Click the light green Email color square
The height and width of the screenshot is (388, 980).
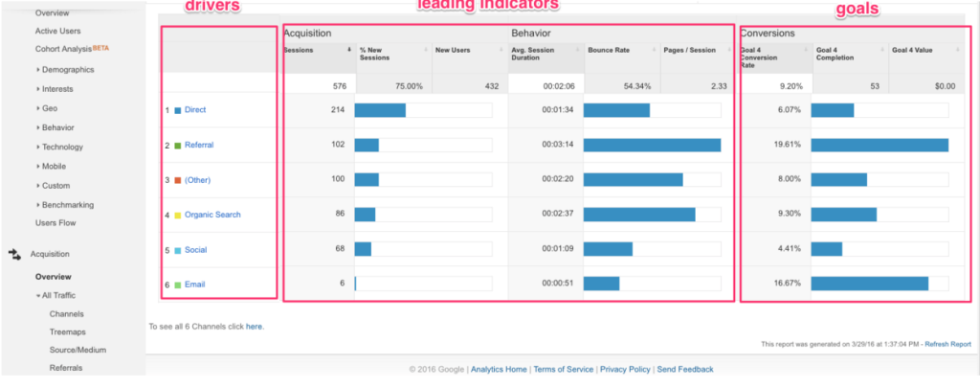point(177,285)
